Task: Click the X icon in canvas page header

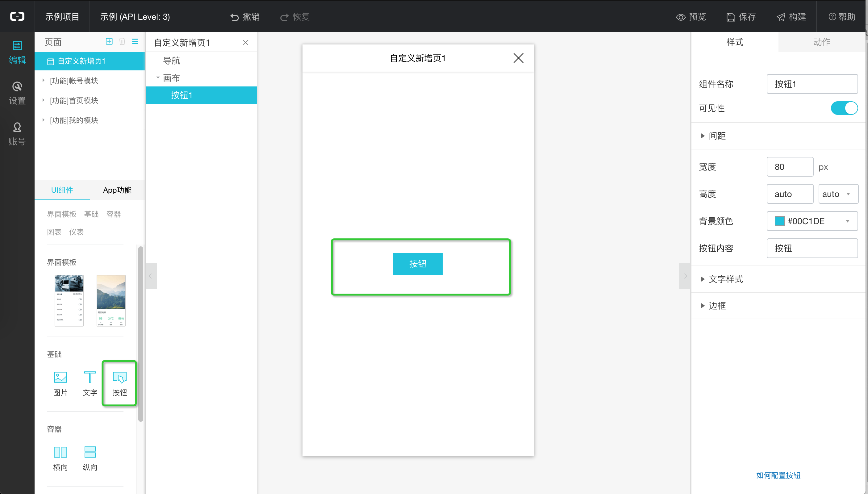Action: [518, 58]
